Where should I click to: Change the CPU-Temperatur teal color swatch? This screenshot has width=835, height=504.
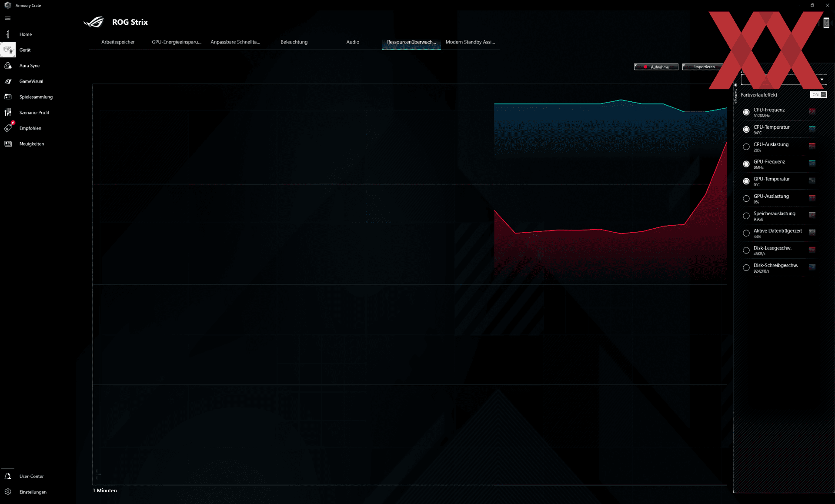(x=812, y=129)
